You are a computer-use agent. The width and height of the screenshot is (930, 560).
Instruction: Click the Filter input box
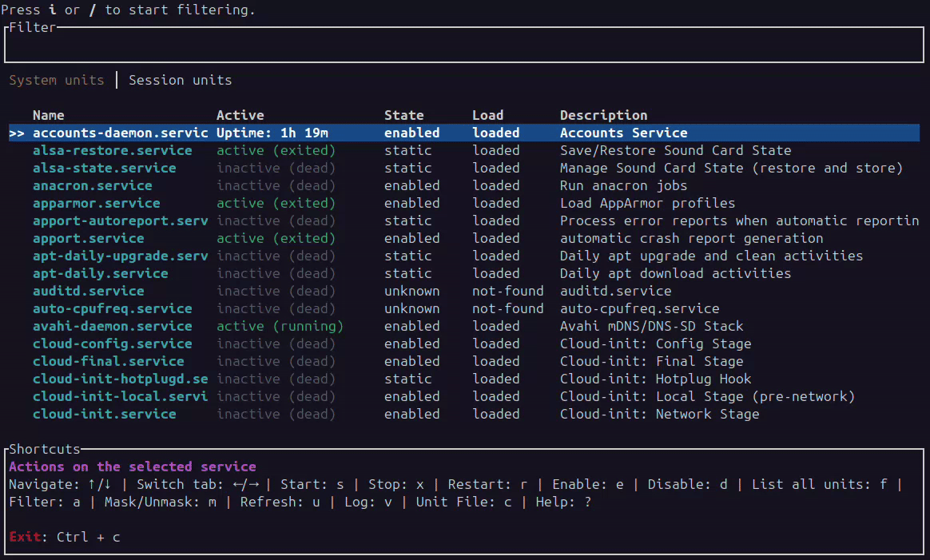[x=463, y=48]
